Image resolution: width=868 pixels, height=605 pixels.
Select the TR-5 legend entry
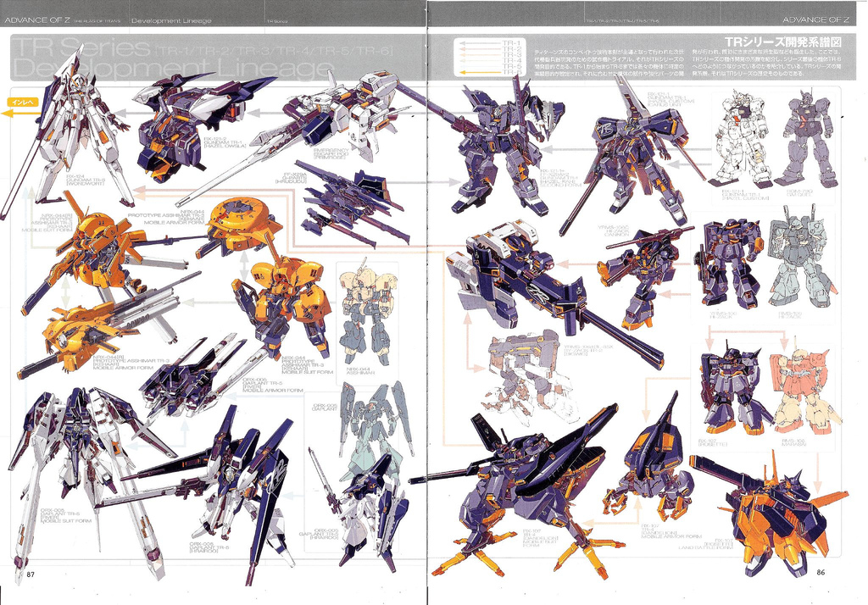[489, 66]
